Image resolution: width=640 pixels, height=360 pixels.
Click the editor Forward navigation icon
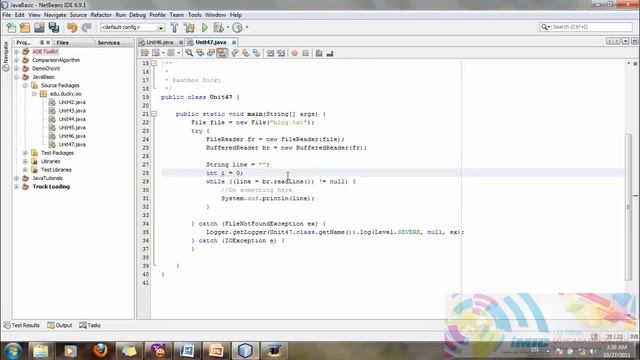point(171,53)
